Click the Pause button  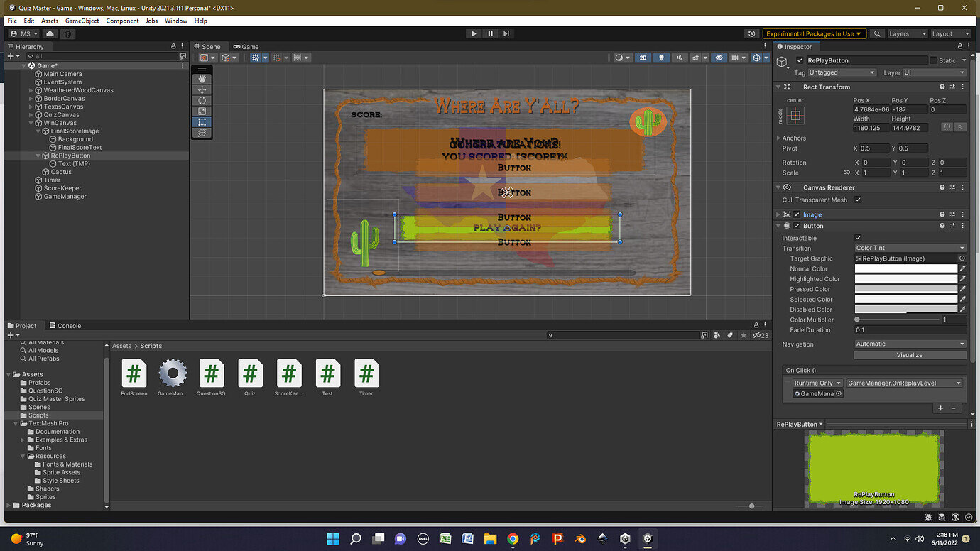[490, 33]
